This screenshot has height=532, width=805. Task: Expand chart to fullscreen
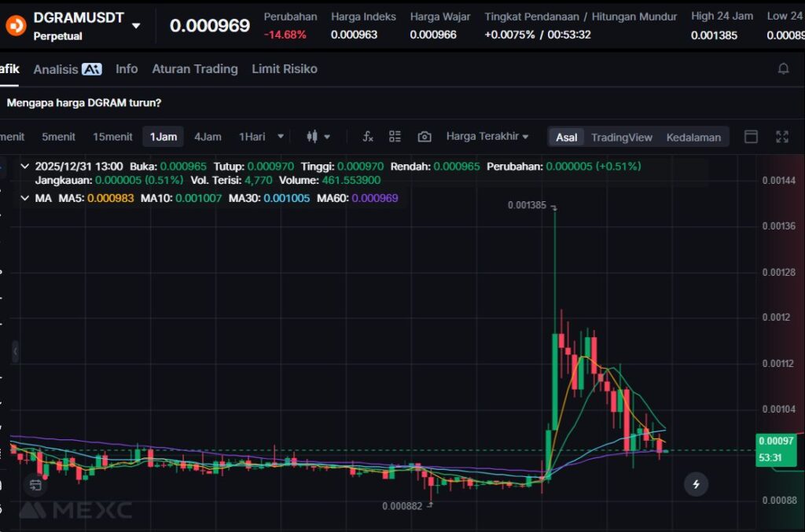781,137
